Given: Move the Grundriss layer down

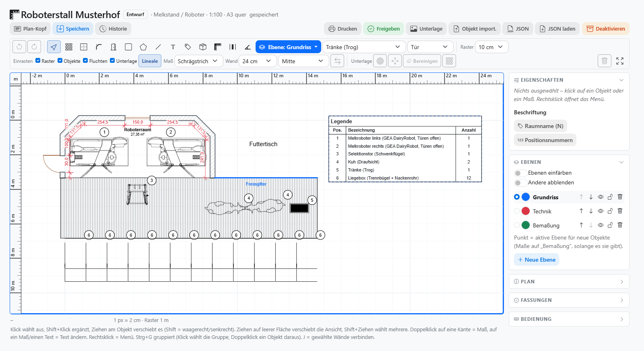Looking at the screenshot, I should click(x=591, y=197).
